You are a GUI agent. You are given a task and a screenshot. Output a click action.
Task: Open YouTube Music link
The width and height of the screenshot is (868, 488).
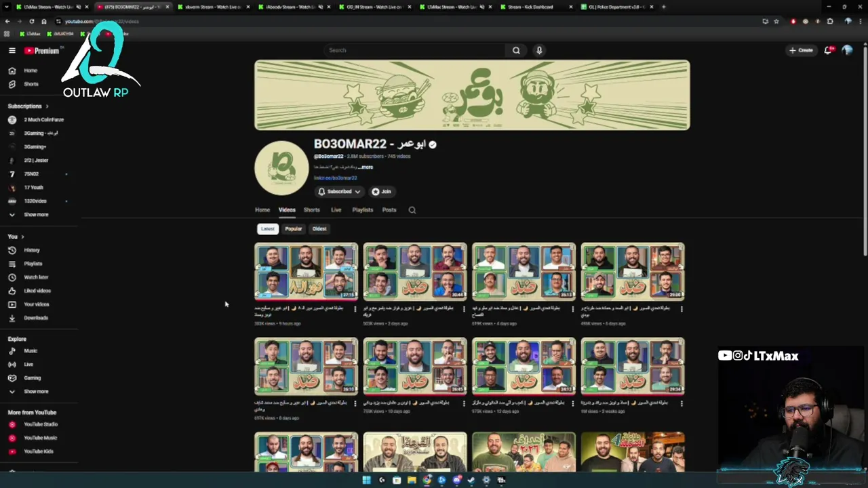40,438
